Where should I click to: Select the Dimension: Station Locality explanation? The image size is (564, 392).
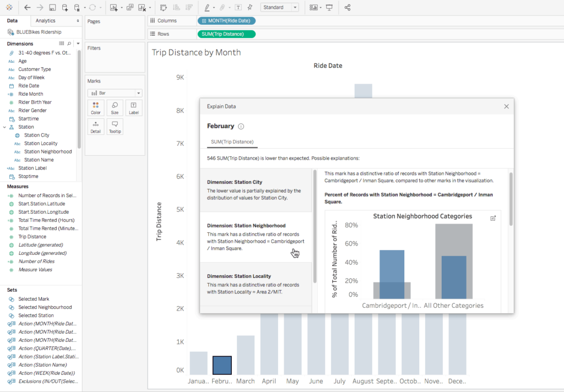[x=256, y=284]
